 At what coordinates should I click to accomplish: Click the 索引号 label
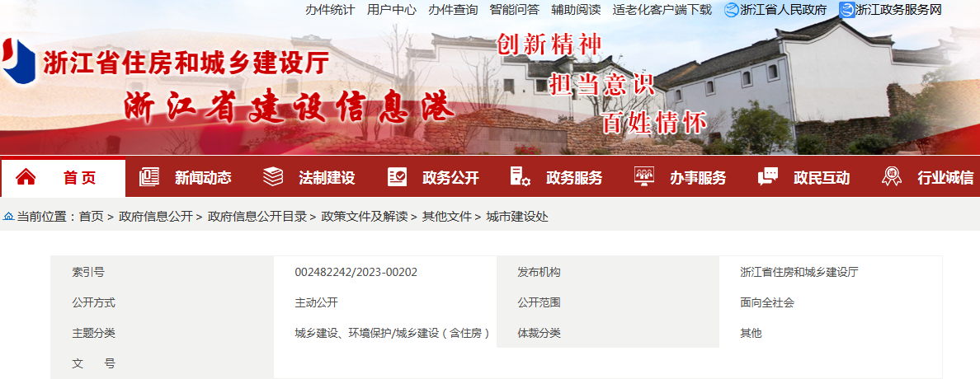pyautogui.click(x=88, y=272)
